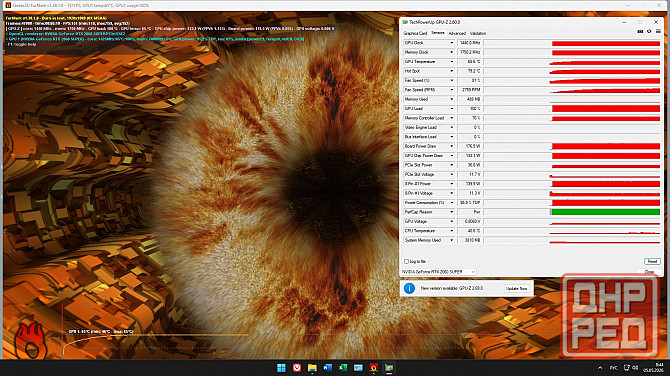
Task: Switch to FurMark via taskbar icon
Action: 373,368
